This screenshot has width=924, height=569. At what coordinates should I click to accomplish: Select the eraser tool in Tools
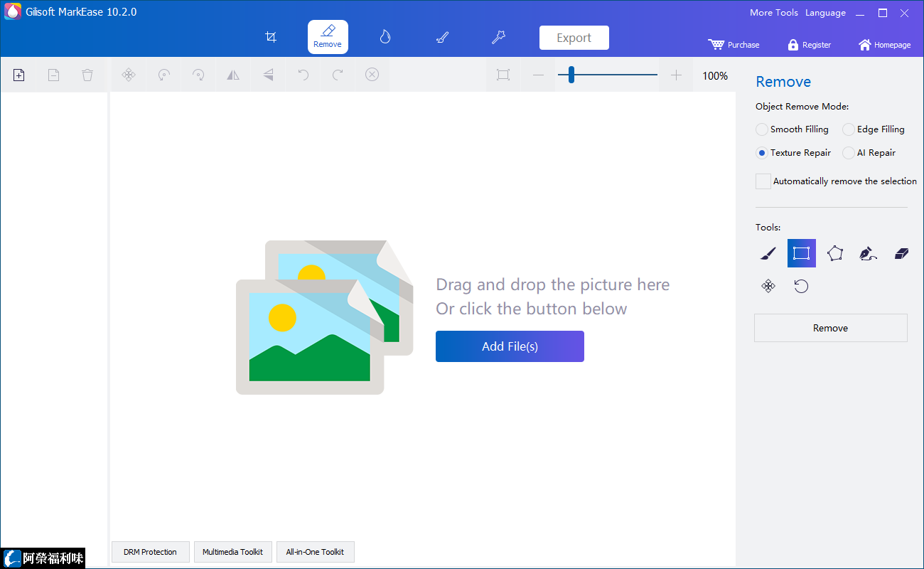901,253
